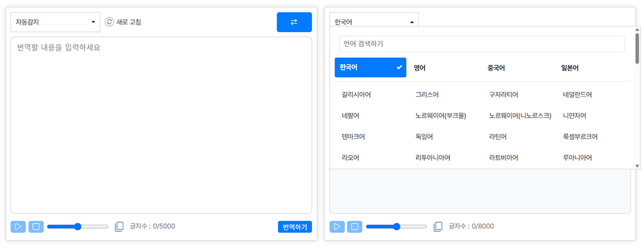The image size is (644, 248).
Task: Copy translated text using copy icon
Action: pyautogui.click(x=438, y=226)
